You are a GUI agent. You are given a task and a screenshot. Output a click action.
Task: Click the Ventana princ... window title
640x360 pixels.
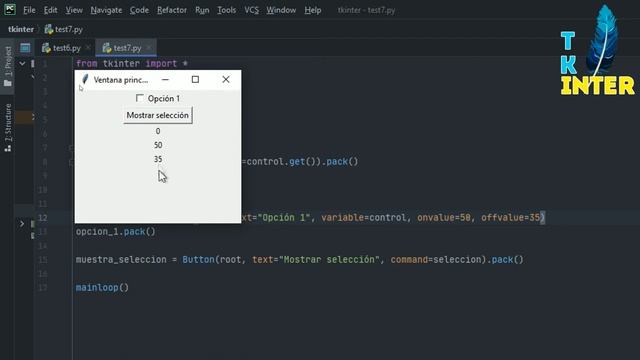click(121, 80)
